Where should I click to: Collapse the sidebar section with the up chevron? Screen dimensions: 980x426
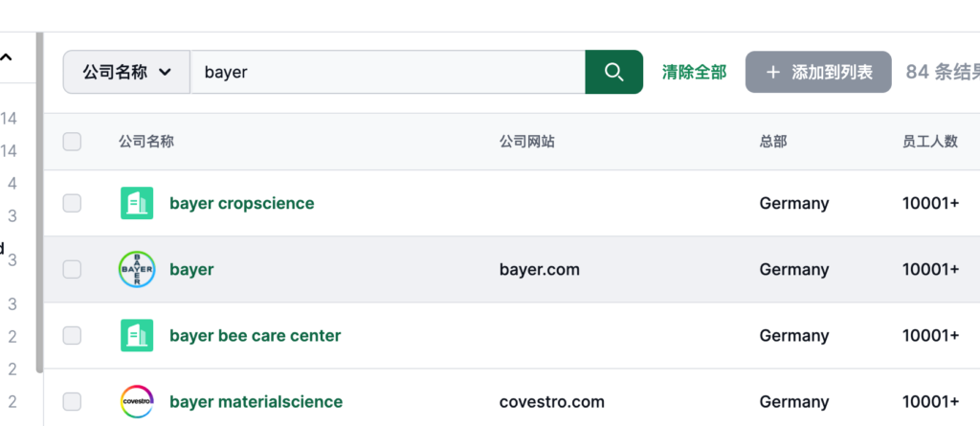pyautogui.click(x=7, y=57)
